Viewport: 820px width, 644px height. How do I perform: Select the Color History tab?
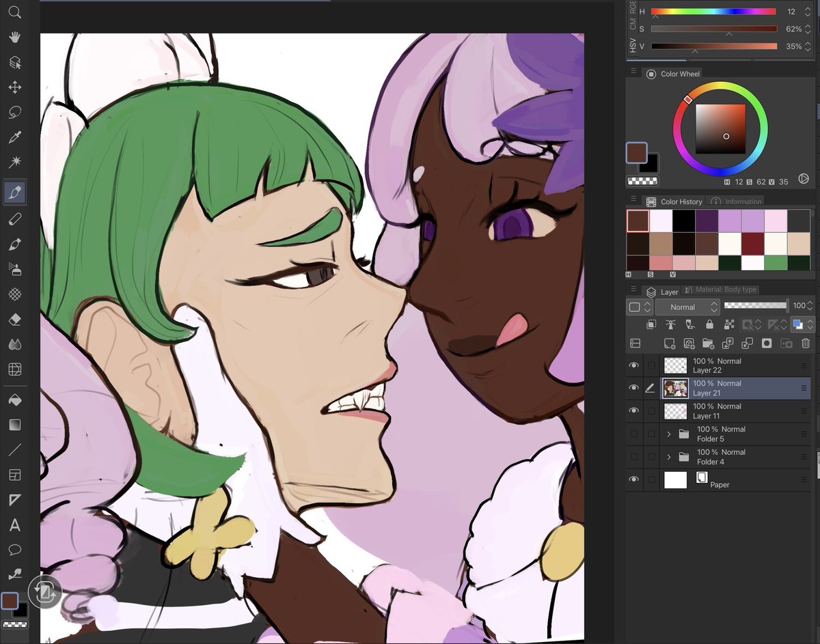click(x=674, y=201)
